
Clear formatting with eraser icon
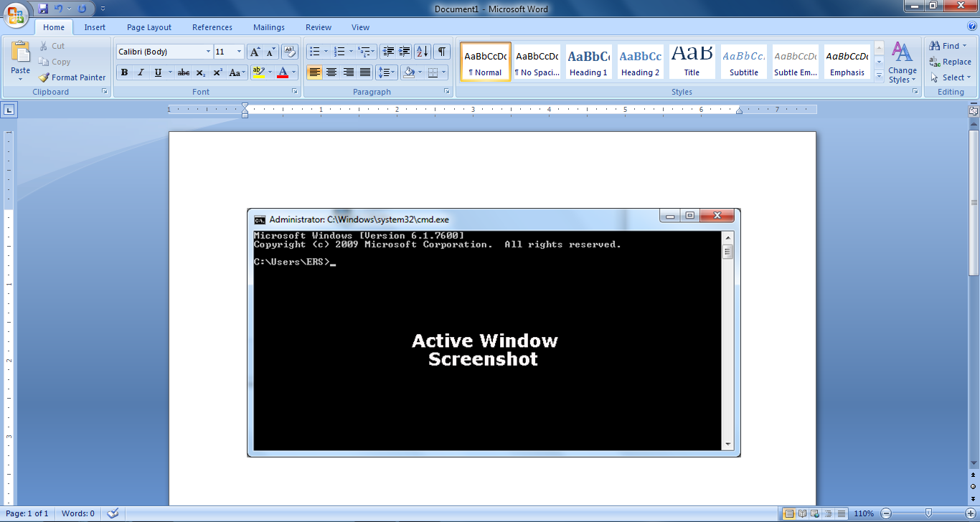tap(290, 52)
